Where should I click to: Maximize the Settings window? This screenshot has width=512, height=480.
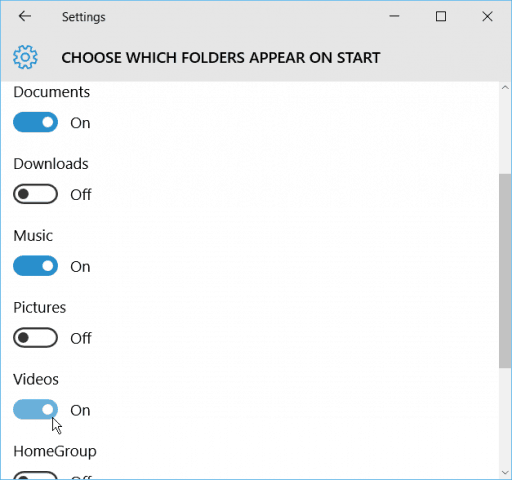coord(441,16)
